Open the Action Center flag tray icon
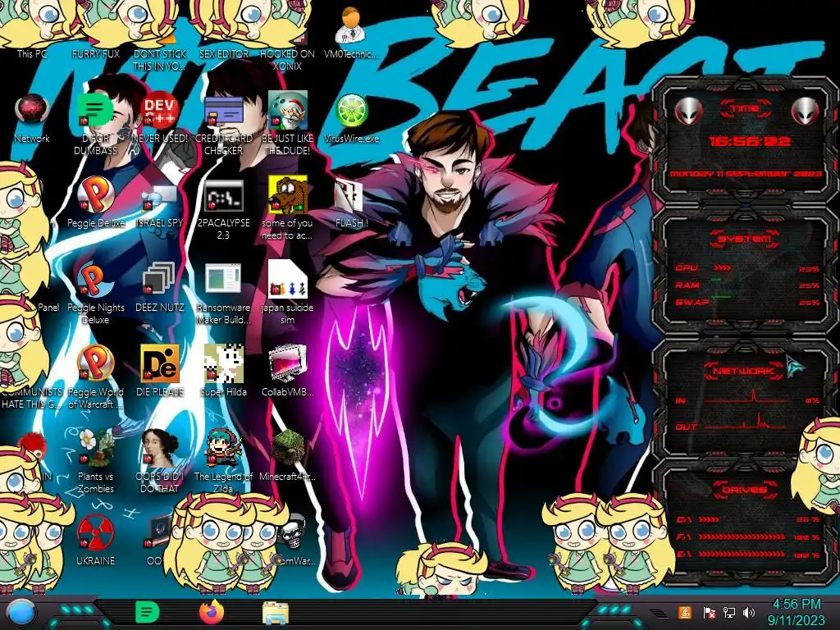840x630 pixels. (709, 612)
